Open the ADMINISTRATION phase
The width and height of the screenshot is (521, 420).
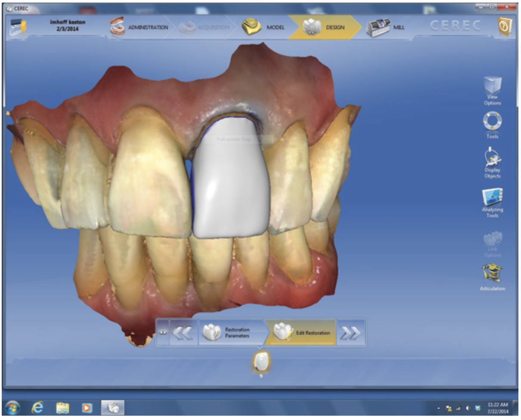tap(139, 27)
